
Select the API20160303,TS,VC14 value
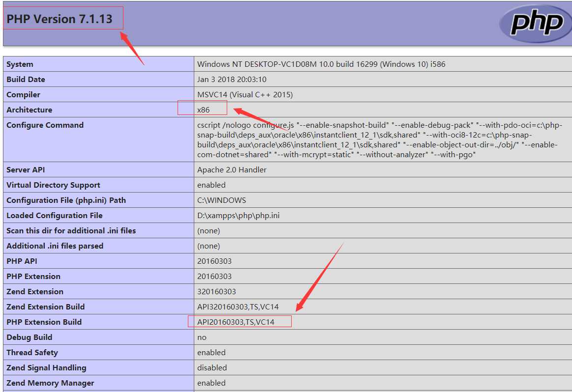236,323
